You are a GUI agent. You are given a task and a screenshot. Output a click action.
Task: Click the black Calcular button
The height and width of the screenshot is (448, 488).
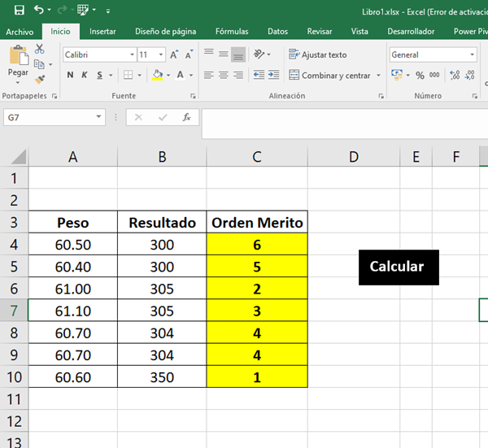[399, 267]
